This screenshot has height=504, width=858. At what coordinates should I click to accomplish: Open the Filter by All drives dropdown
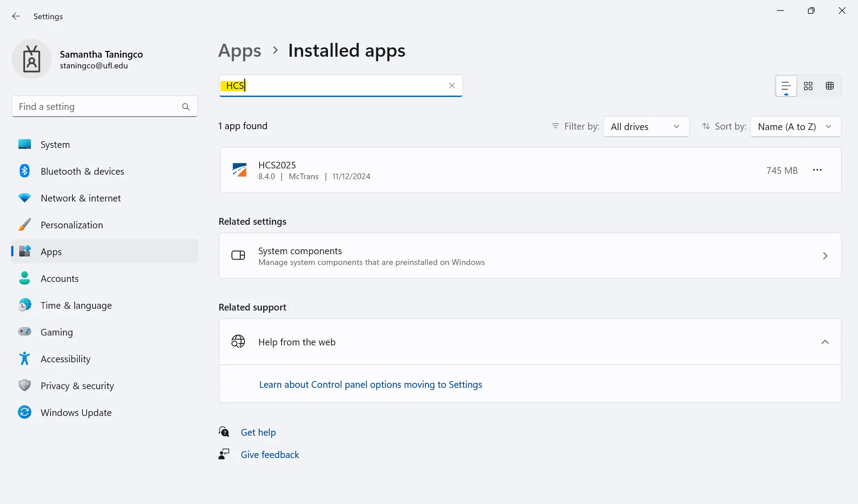646,126
